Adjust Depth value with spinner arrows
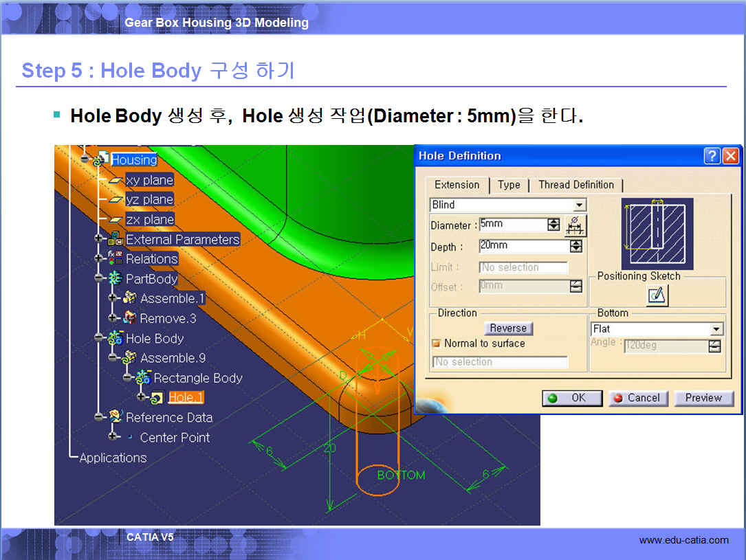The image size is (746, 560). pyautogui.click(x=576, y=246)
